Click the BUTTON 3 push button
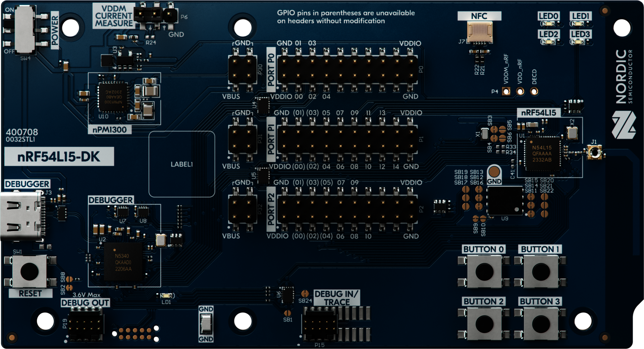The width and height of the screenshot is (644, 349). pyautogui.click(x=540, y=324)
